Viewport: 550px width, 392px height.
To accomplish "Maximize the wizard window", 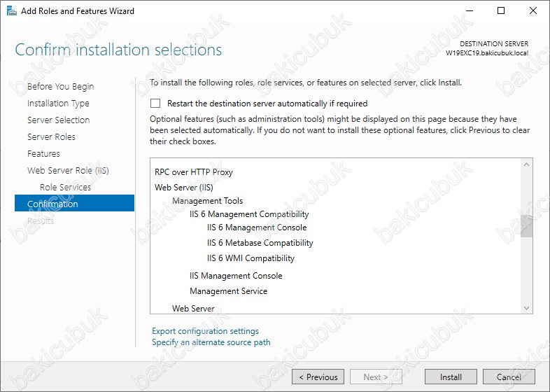I will [501, 10].
